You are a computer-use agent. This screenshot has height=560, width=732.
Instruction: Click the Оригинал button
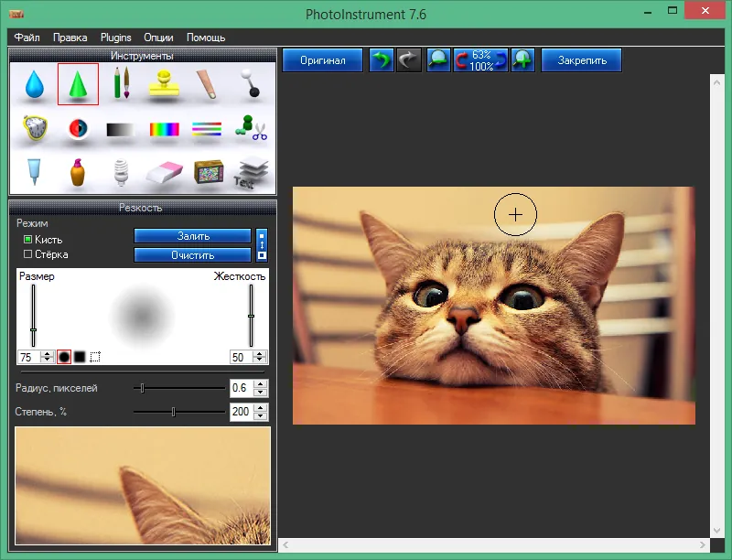coord(323,60)
